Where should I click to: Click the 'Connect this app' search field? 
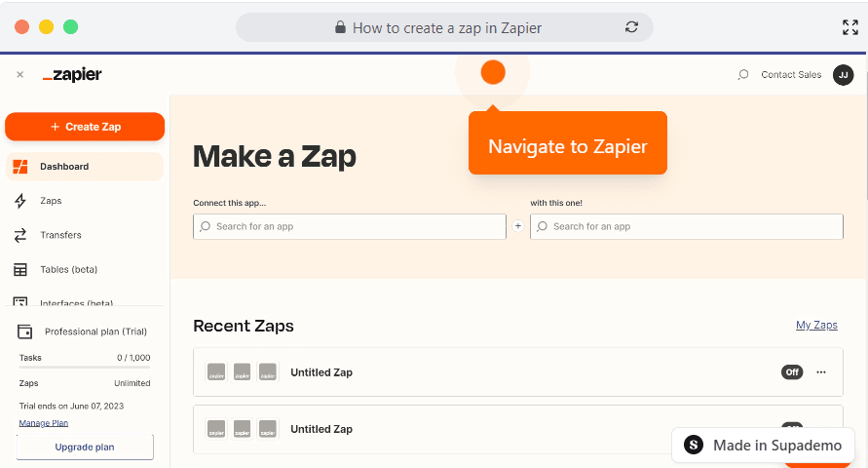tap(350, 226)
